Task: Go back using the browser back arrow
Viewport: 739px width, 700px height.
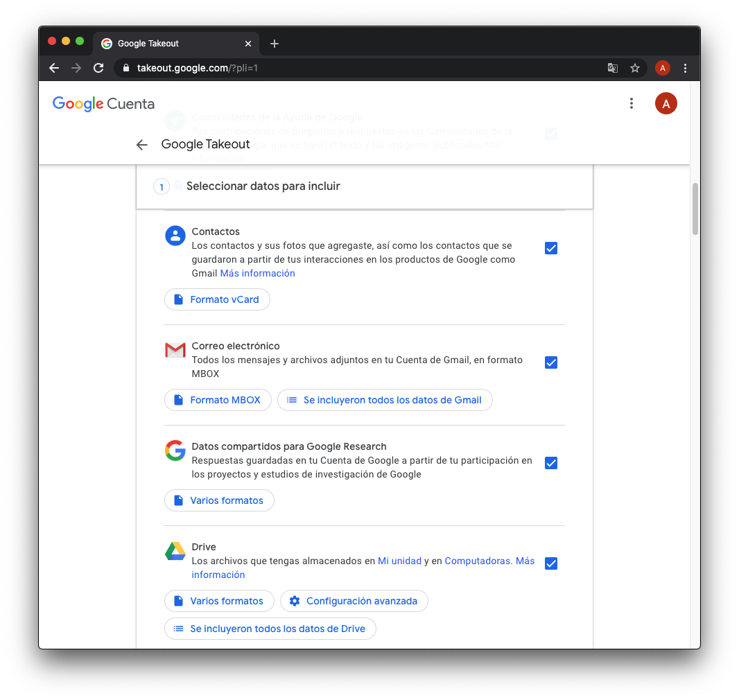Action: 54,68
